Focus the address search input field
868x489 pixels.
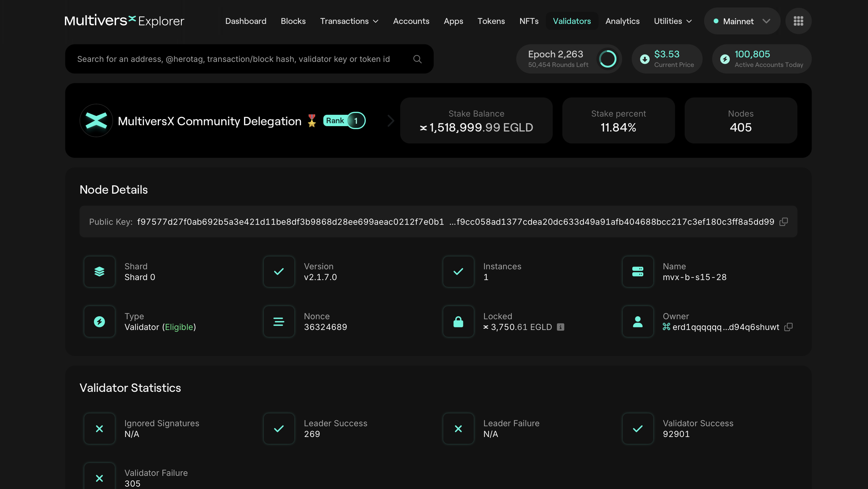coord(249,59)
